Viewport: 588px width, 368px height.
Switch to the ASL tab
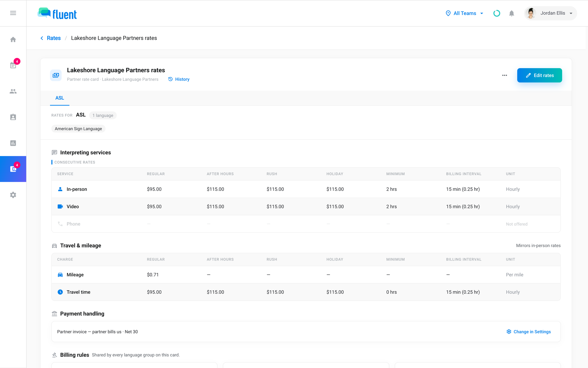60,98
